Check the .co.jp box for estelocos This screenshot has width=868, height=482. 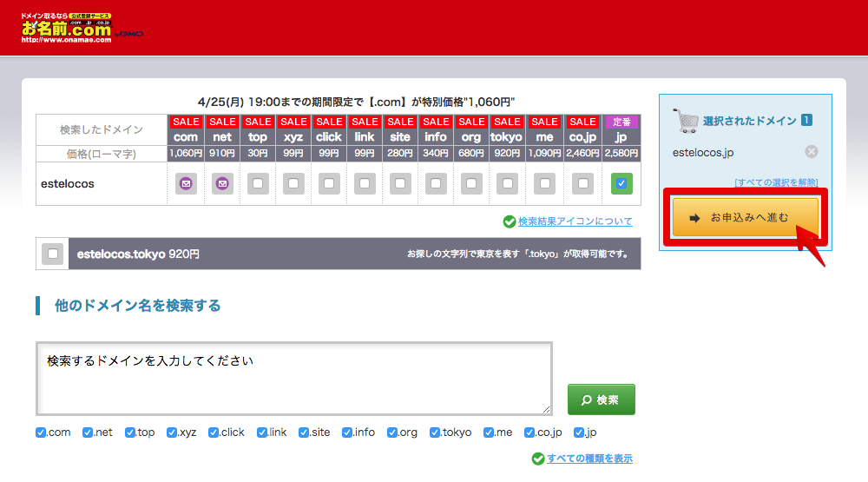click(583, 183)
